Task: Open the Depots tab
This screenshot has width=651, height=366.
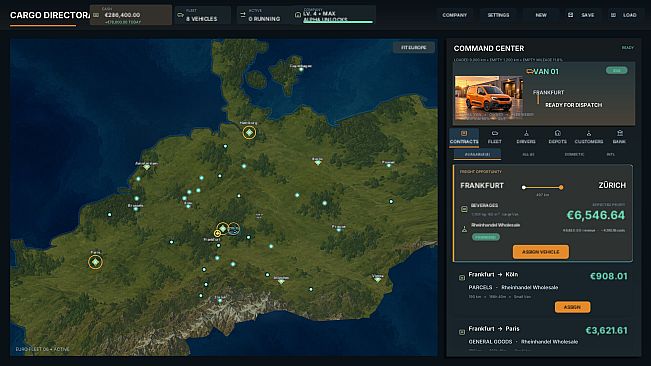Action: click(558, 137)
